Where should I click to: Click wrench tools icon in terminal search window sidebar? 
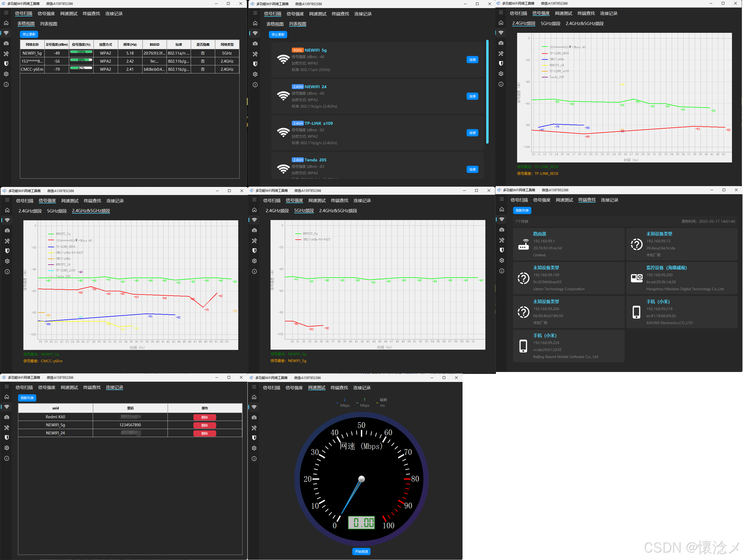(502, 240)
